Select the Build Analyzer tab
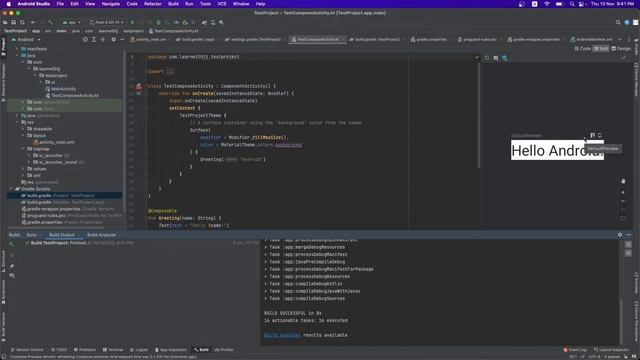 click(x=101, y=235)
